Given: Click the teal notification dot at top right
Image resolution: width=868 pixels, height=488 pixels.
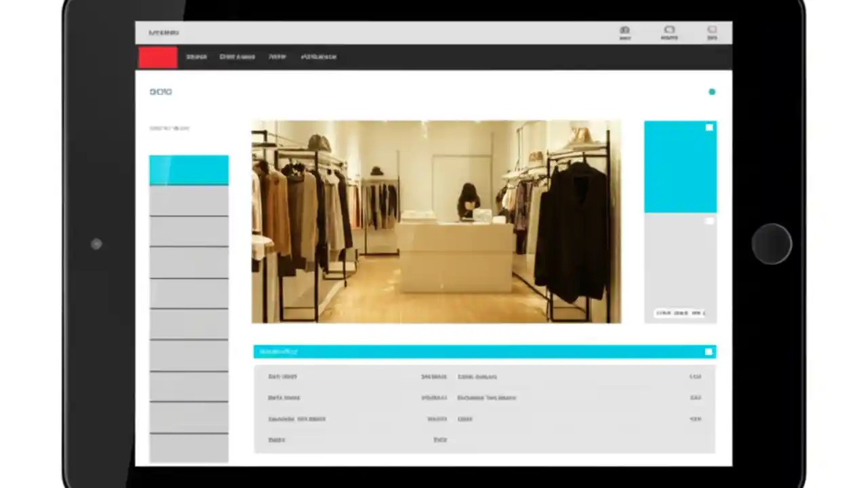Looking at the screenshot, I should tap(712, 91).
